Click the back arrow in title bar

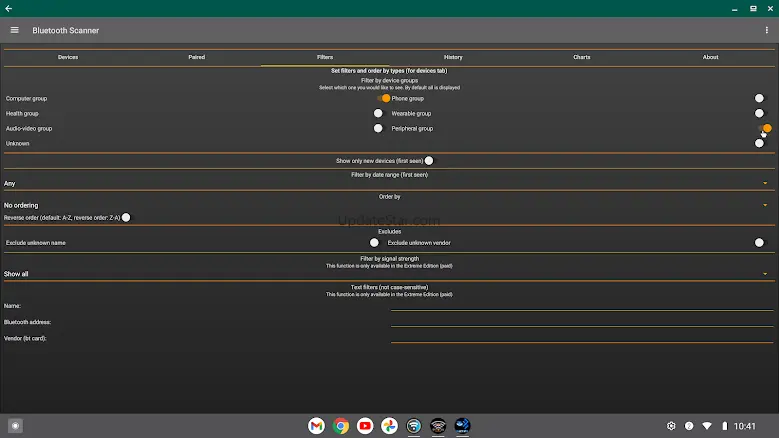coord(9,8)
